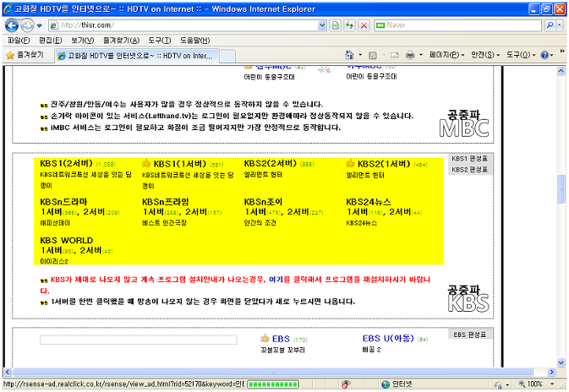Click the 인터넷 security zone globe icon
Screen dimensions: 569x392
(386, 384)
